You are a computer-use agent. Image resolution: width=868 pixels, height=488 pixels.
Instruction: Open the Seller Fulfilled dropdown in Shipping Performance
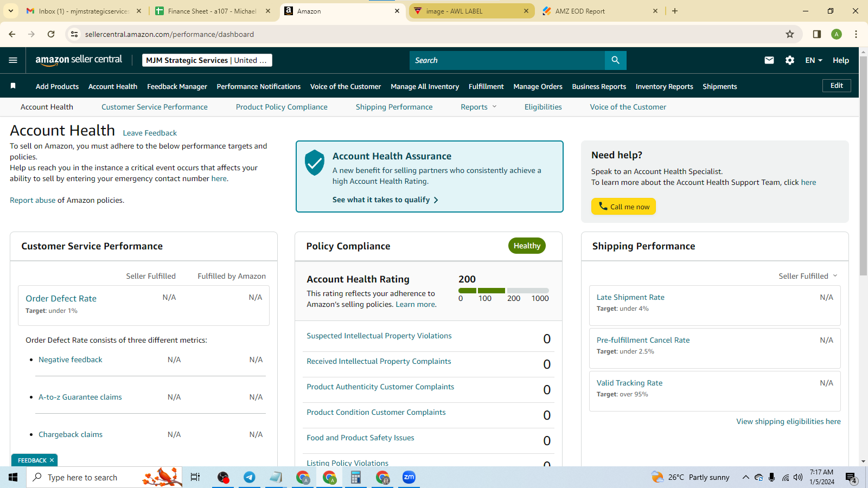(808, 276)
